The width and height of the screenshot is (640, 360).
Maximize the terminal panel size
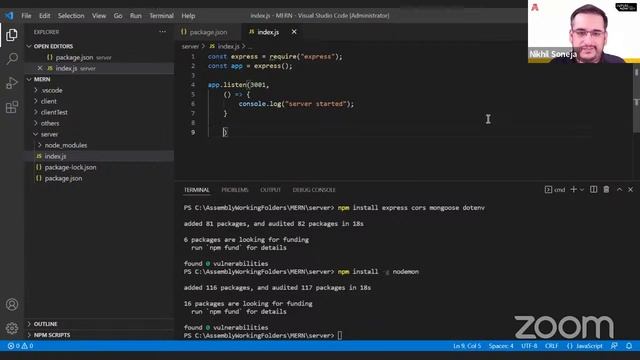(619, 189)
